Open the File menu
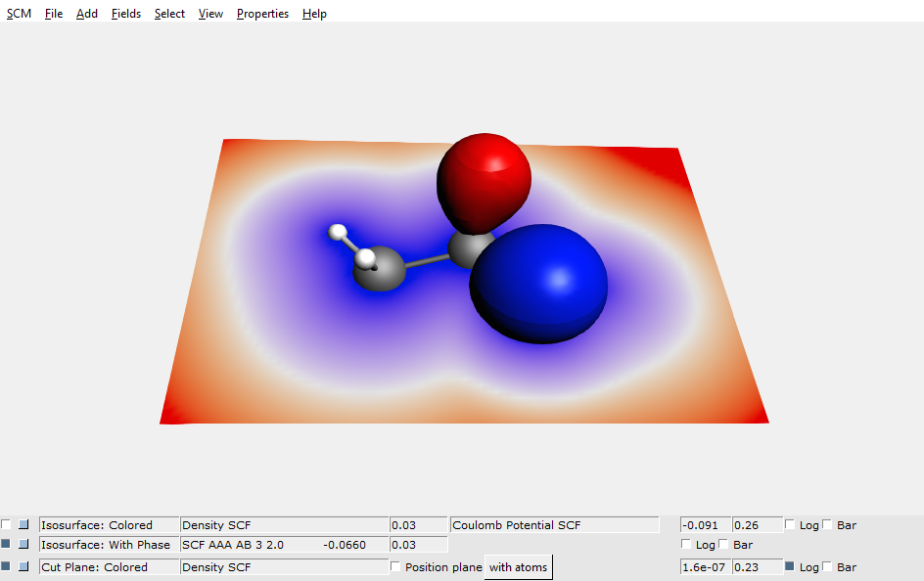The width and height of the screenshot is (924, 581). tap(54, 14)
